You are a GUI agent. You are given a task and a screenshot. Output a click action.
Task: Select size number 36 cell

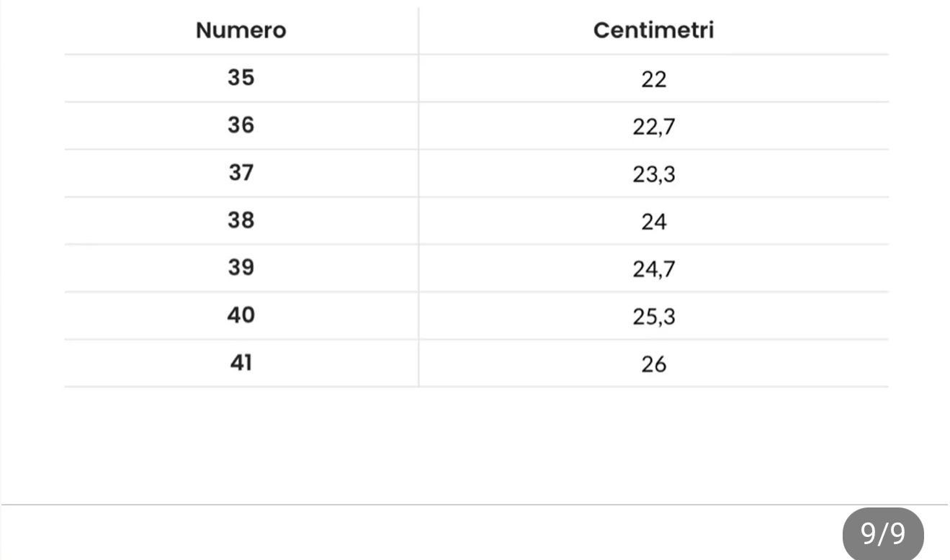click(x=241, y=125)
